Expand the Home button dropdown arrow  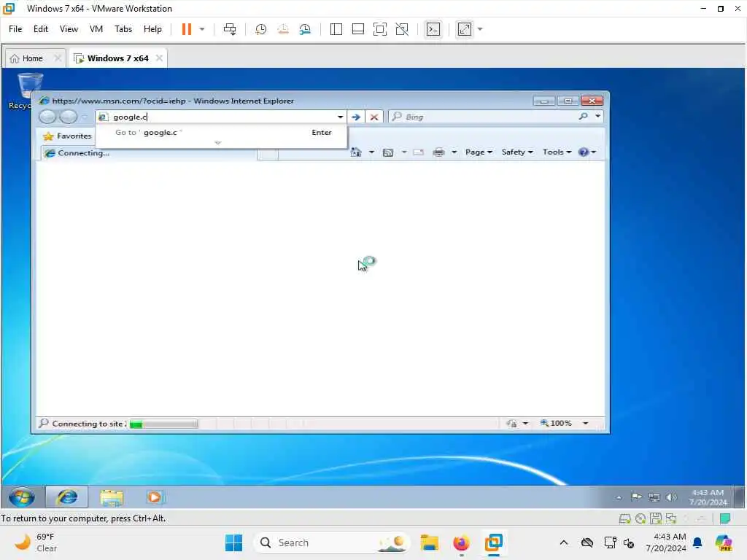[x=371, y=152]
